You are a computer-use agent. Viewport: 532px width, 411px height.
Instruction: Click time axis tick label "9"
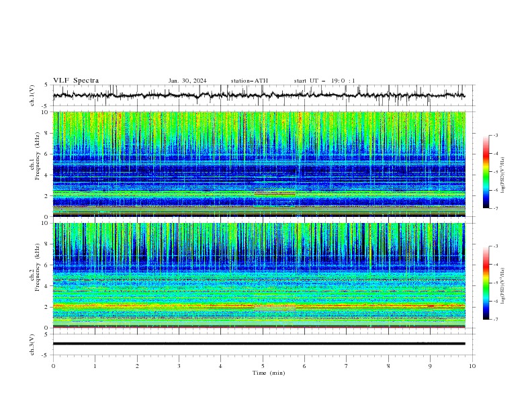coord(430,366)
